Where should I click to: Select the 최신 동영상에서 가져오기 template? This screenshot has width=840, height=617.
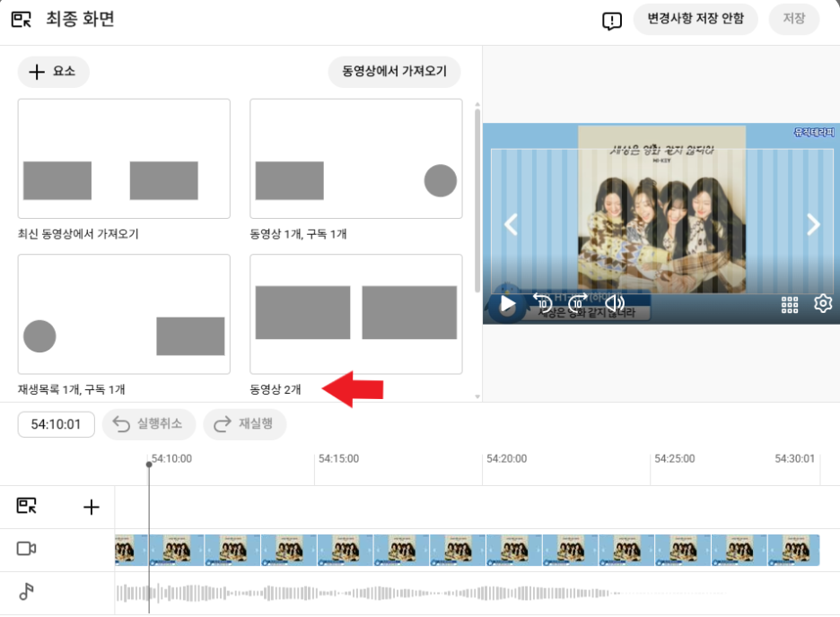(x=124, y=159)
